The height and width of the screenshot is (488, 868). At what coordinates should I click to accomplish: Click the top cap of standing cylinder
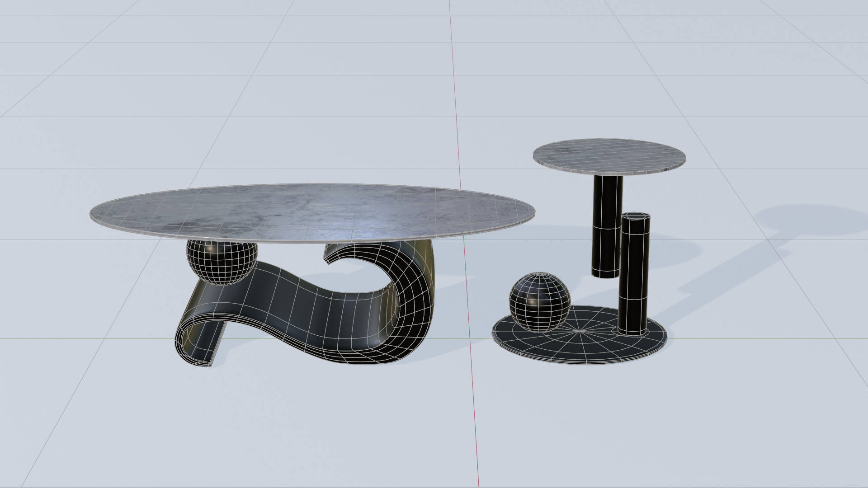[x=635, y=216]
